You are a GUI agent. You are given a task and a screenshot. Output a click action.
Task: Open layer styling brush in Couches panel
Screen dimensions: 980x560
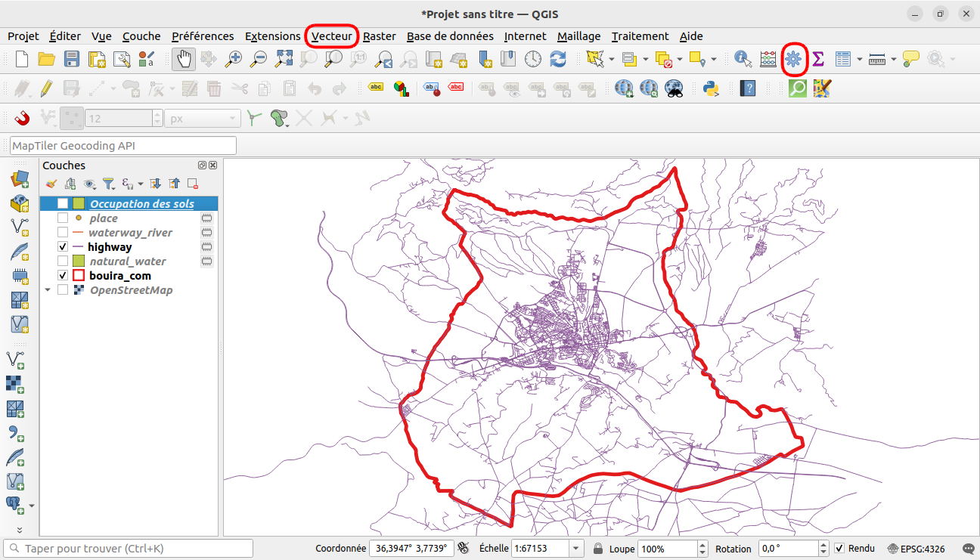click(51, 184)
